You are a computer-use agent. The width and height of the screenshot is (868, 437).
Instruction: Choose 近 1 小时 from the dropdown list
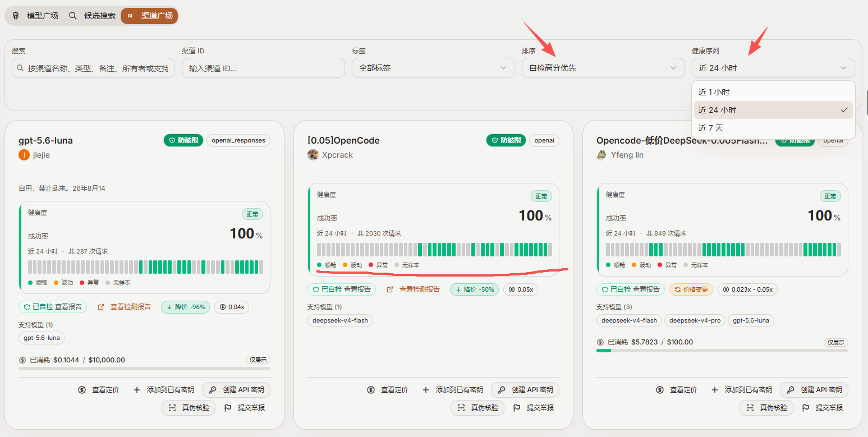(773, 92)
